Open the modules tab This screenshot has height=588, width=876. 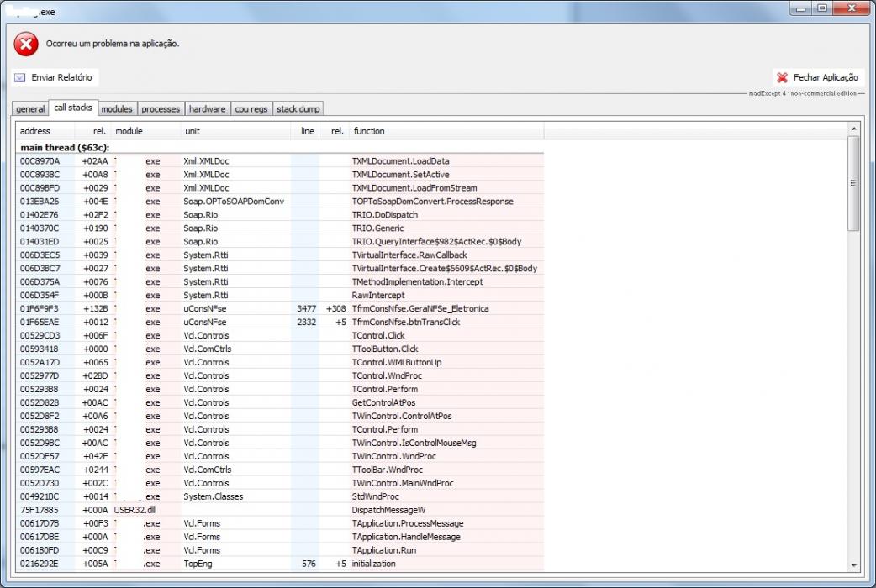pos(117,109)
